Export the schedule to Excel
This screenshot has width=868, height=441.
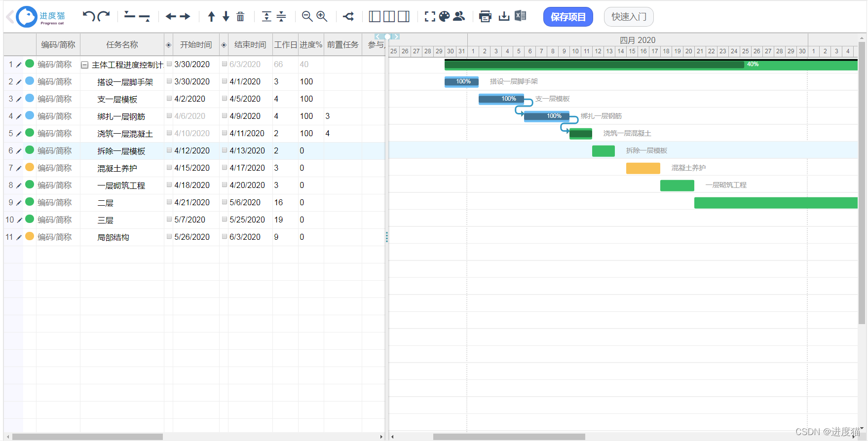[520, 16]
